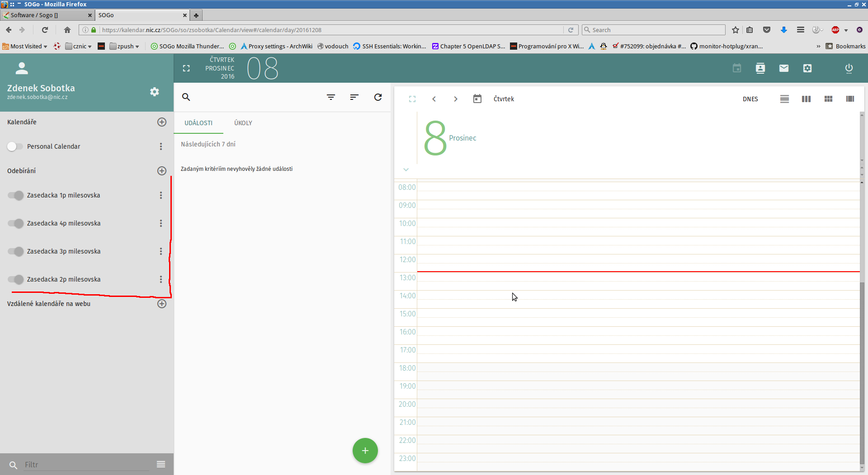Toggle Personal Calendar visibility switch
The image size is (868, 475).
point(15,146)
